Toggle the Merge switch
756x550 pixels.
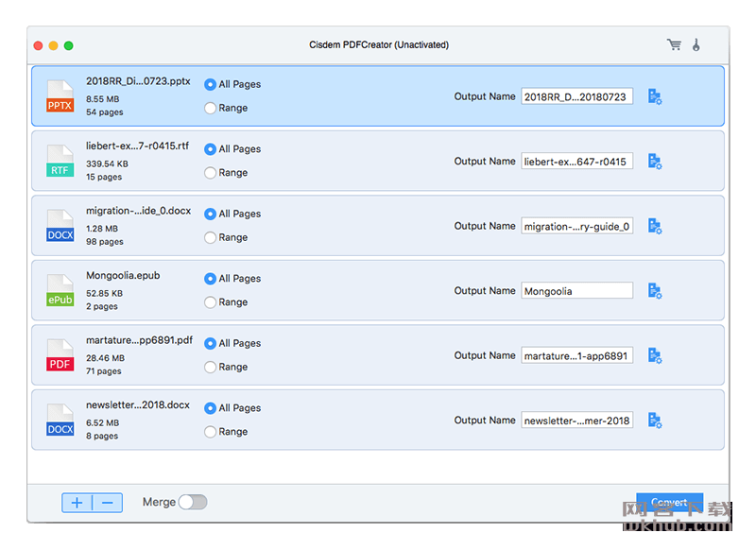[x=193, y=503]
